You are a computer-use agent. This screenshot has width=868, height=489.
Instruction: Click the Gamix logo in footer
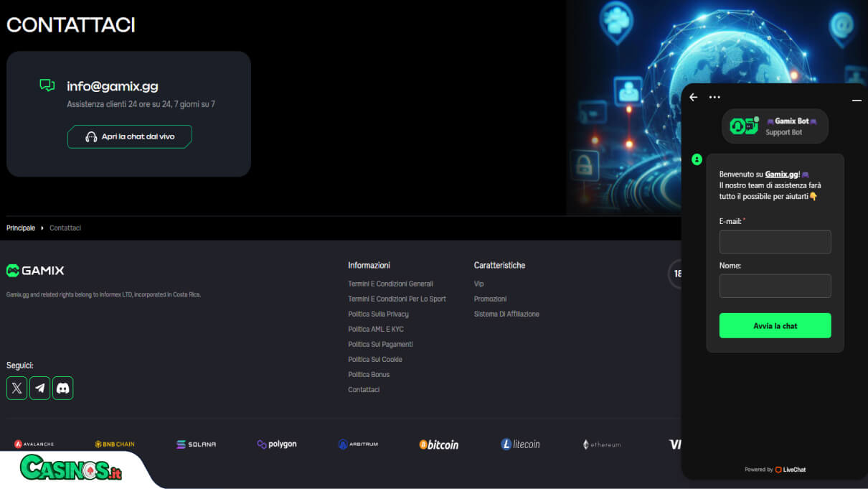[35, 271]
